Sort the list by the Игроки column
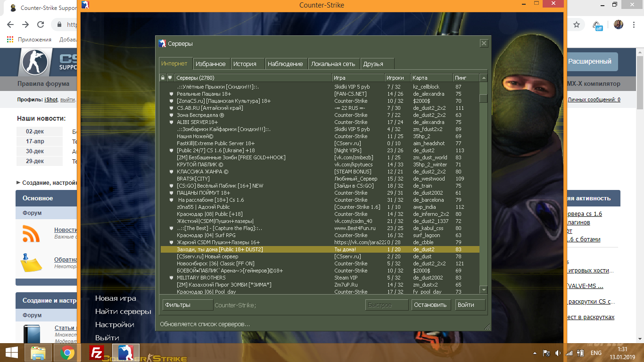644x362 pixels. point(397,78)
